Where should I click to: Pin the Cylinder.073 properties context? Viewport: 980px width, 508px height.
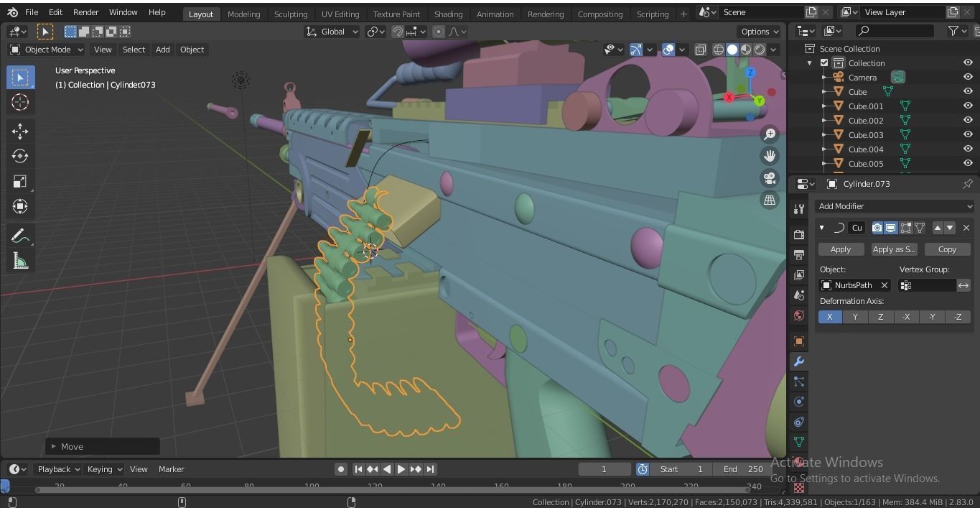(x=967, y=184)
